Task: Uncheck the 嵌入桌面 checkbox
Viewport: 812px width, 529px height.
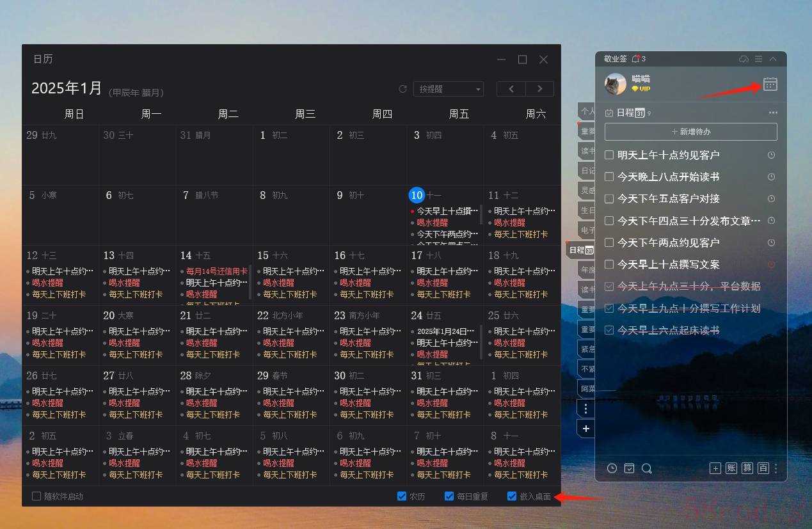Action: tap(511, 496)
